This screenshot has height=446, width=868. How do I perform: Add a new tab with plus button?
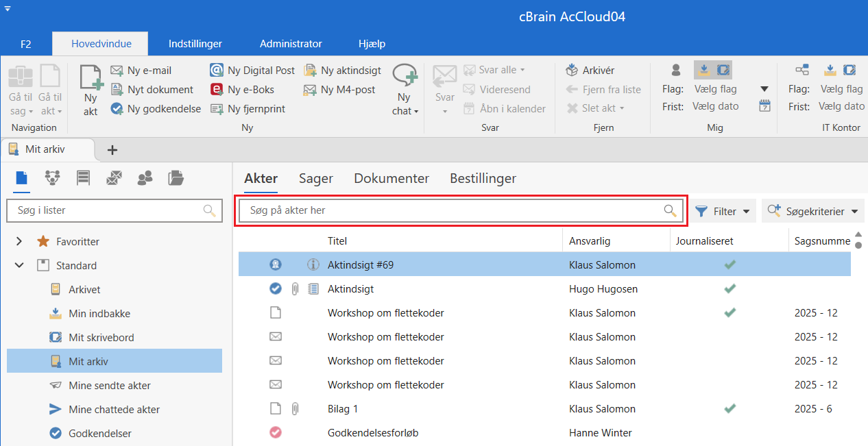click(x=112, y=150)
